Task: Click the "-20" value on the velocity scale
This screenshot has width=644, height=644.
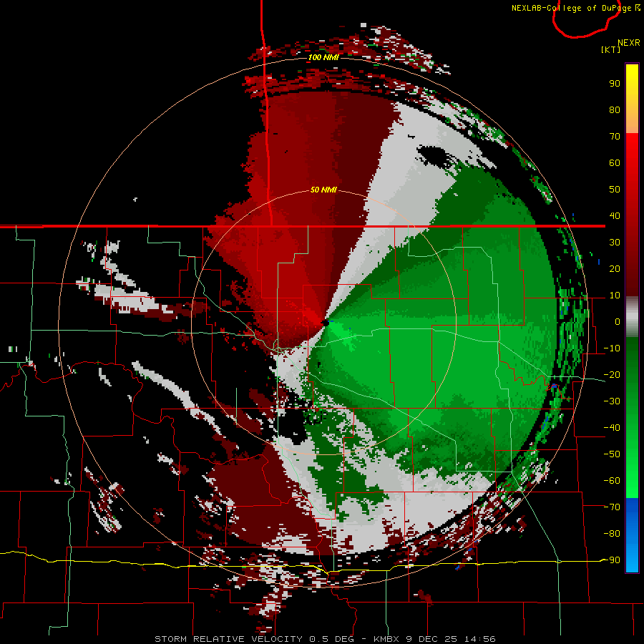Action: [x=612, y=375]
